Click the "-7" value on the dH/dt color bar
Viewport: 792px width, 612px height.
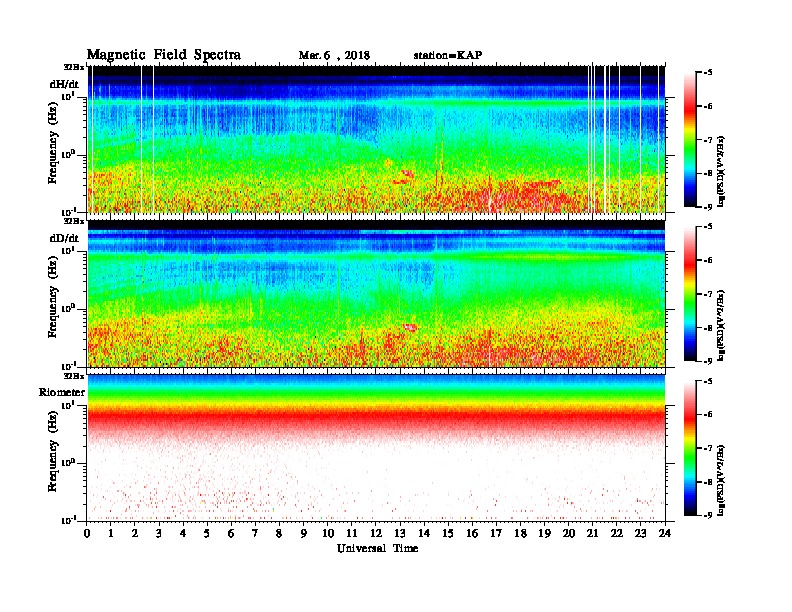tap(708, 140)
